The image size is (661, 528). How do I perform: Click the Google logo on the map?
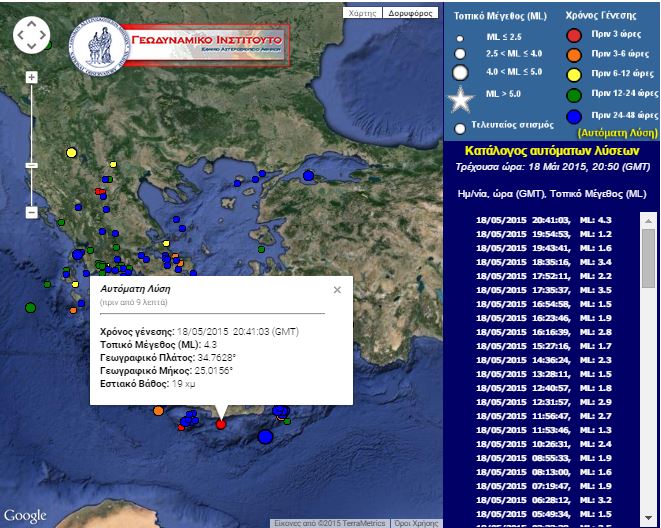click(25, 516)
